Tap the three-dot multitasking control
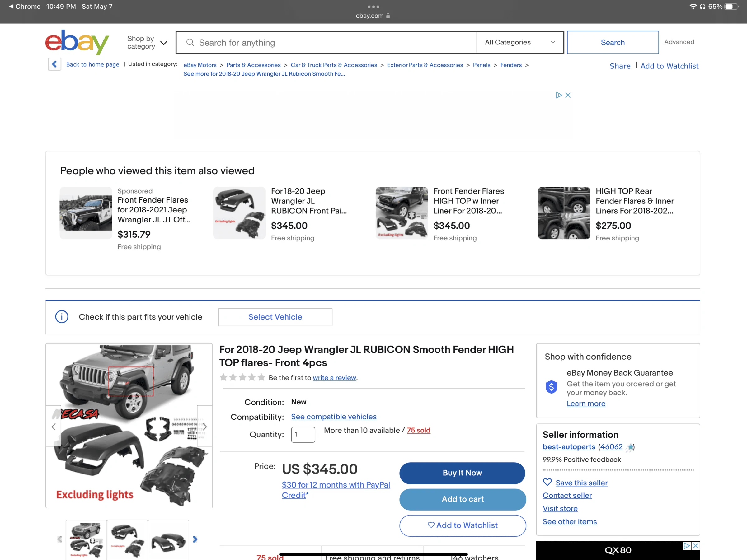The image size is (747, 560). point(373,7)
